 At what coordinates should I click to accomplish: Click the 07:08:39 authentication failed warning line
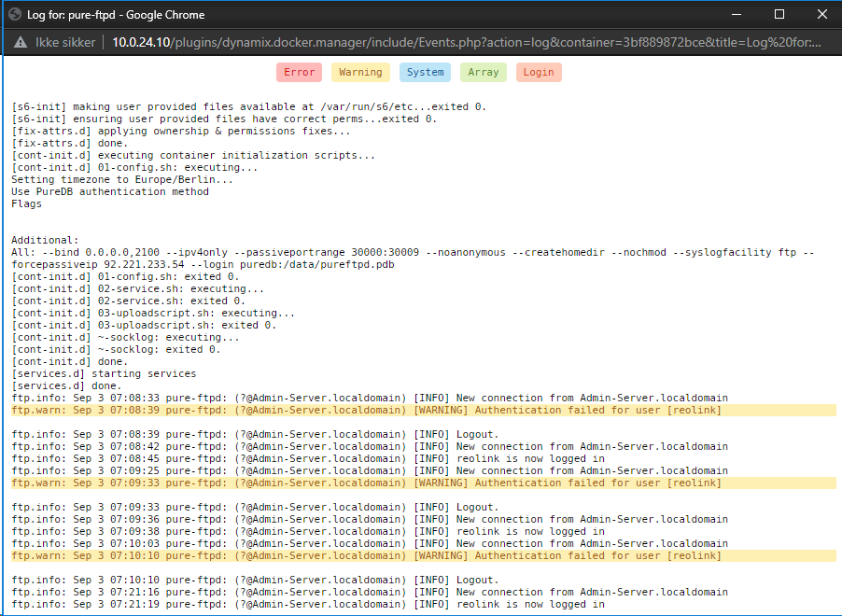click(x=424, y=411)
